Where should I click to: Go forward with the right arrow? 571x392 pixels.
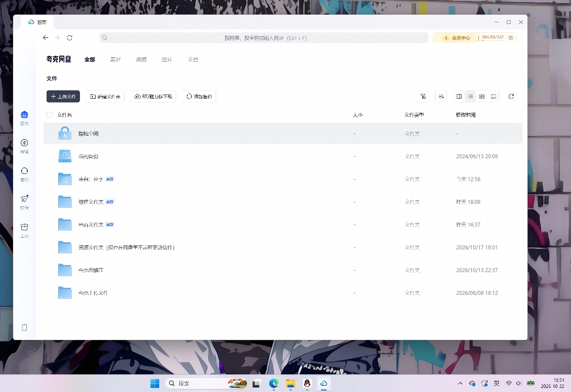coord(57,38)
